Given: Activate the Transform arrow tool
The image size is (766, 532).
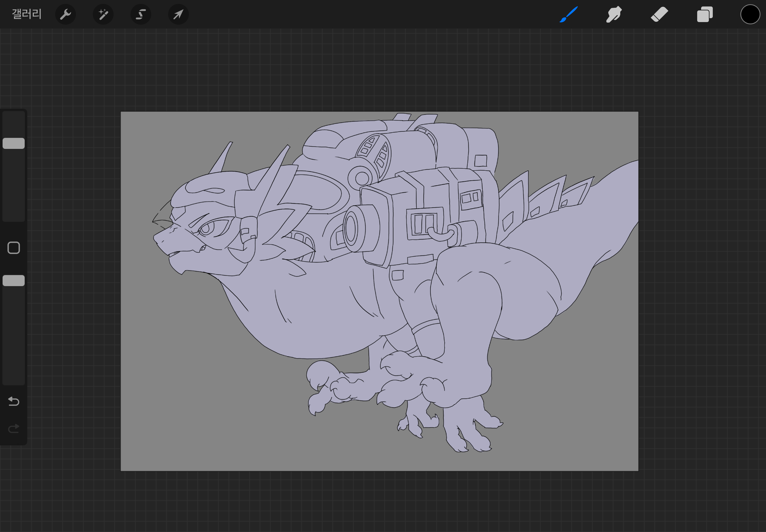Looking at the screenshot, I should click(179, 14).
